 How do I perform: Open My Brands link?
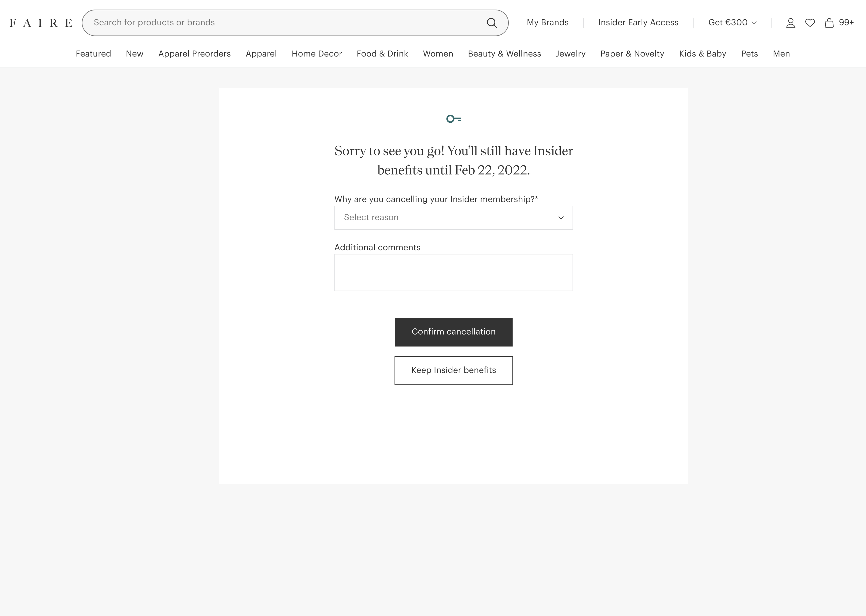tap(548, 22)
